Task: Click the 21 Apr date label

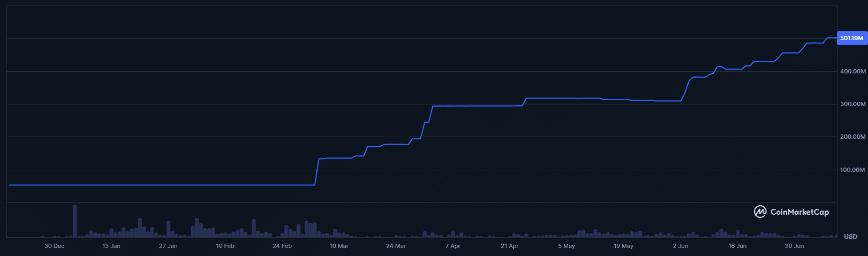Action: click(x=510, y=246)
